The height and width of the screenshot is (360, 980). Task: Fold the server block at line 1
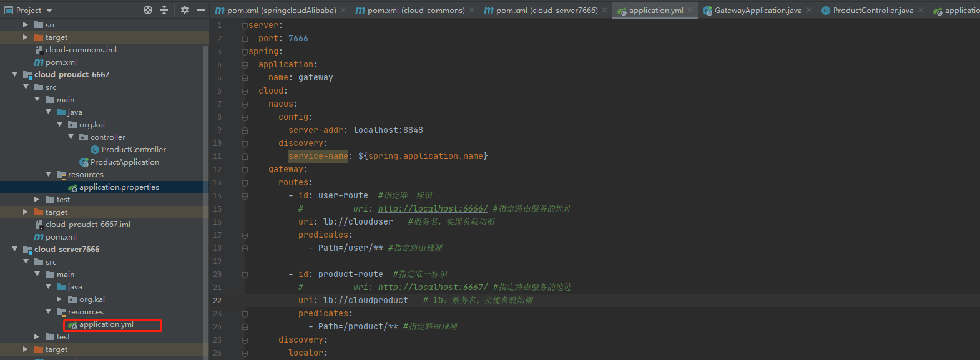pyautogui.click(x=245, y=25)
